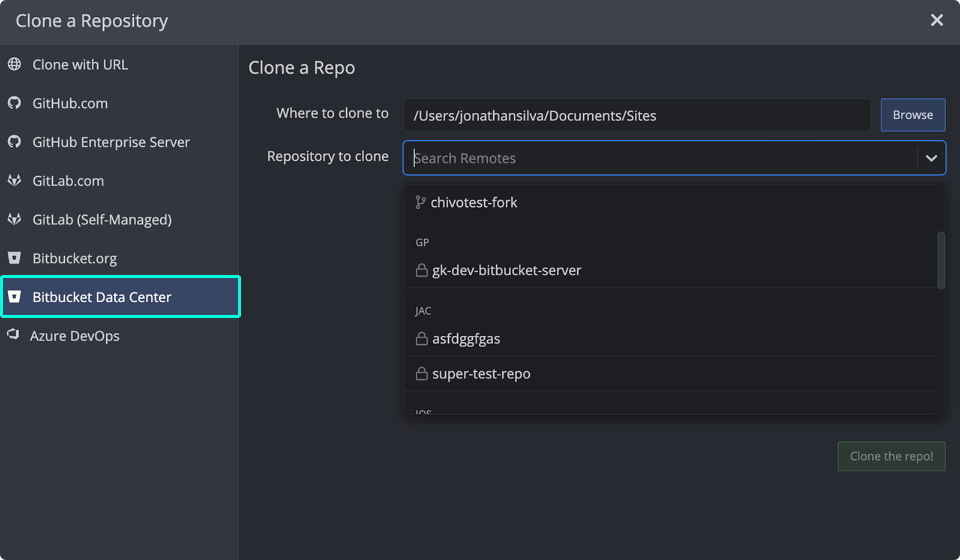Click the Where to clone to path field
The image size is (960, 560).
(636, 115)
